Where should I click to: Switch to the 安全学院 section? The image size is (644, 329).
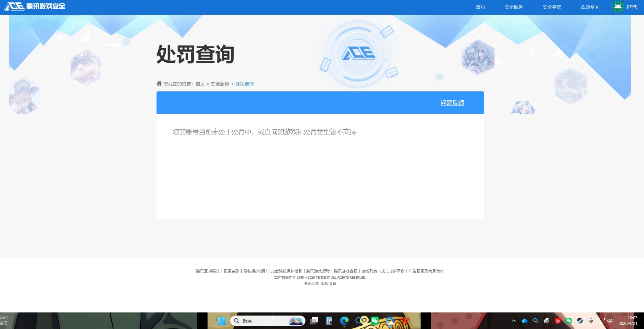pos(551,7)
